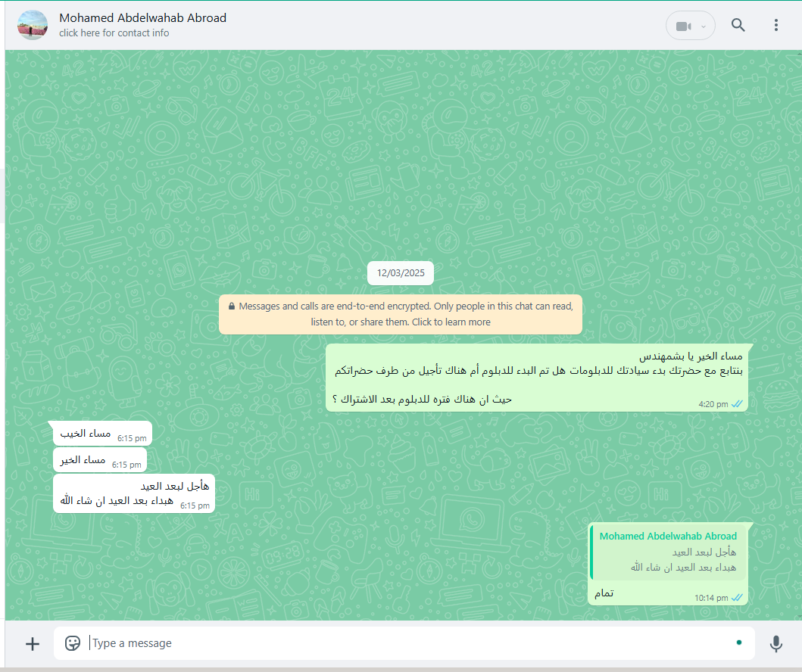Open the end-to-end encryption notice
The width and height of the screenshot is (802, 672).
tap(401, 314)
